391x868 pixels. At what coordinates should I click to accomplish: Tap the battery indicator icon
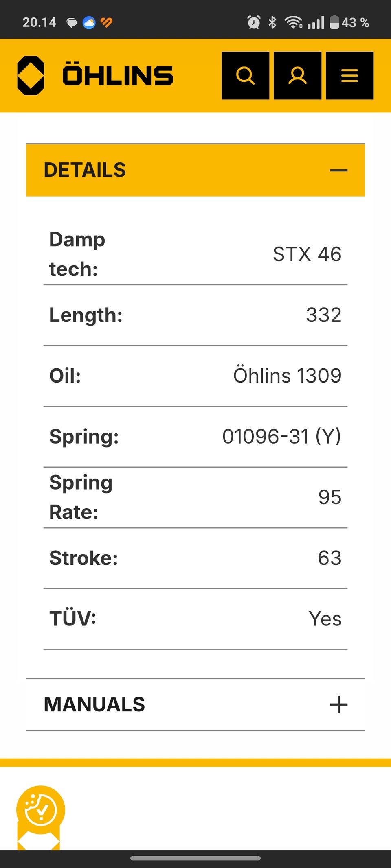[x=334, y=22]
